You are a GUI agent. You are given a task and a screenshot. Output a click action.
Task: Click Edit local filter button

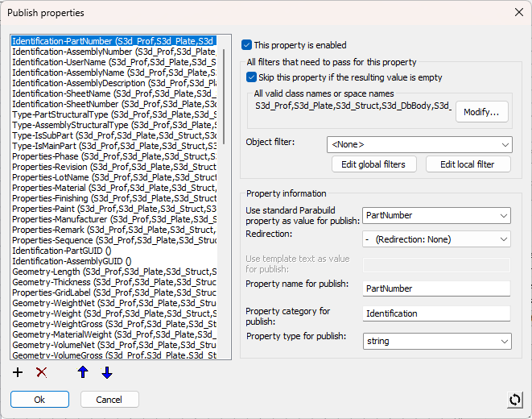point(468,164)
